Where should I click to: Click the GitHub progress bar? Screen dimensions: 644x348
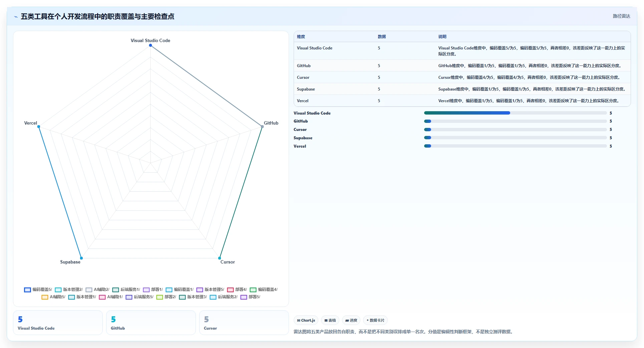515,121
